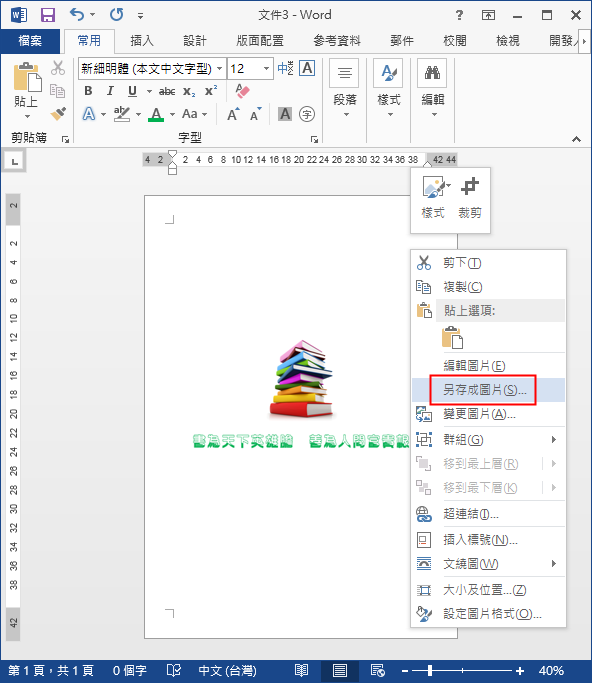Click the Crop (裁剪) icon in mini toolbar
Screen dimensions: 592x683
(470, 187)
